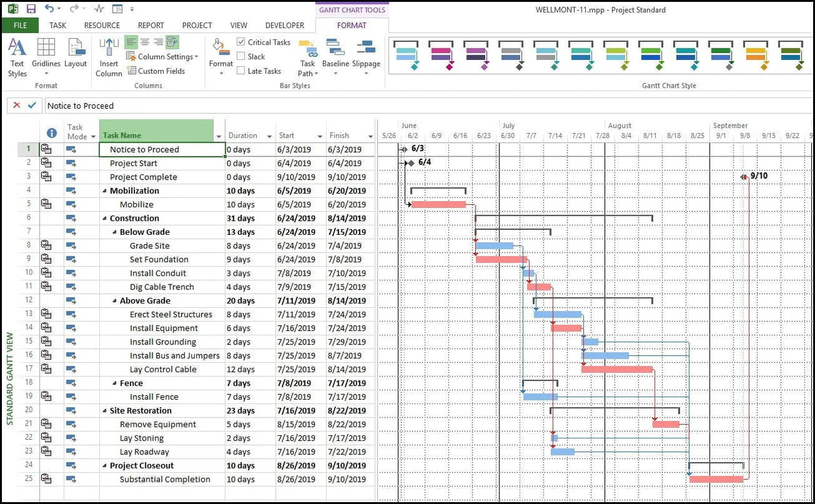Collapse the Mobilization summary task

pyautogui.click(x=105, y=190)
